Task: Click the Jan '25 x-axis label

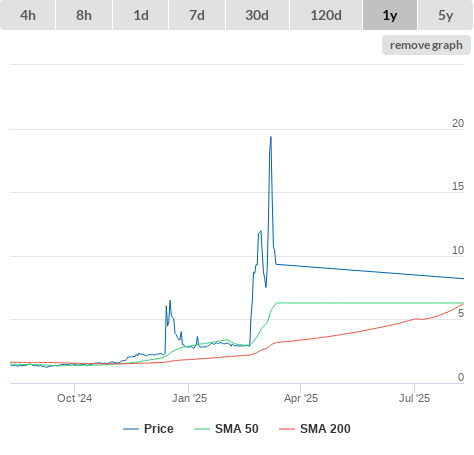Action: (x=189, y=398)
